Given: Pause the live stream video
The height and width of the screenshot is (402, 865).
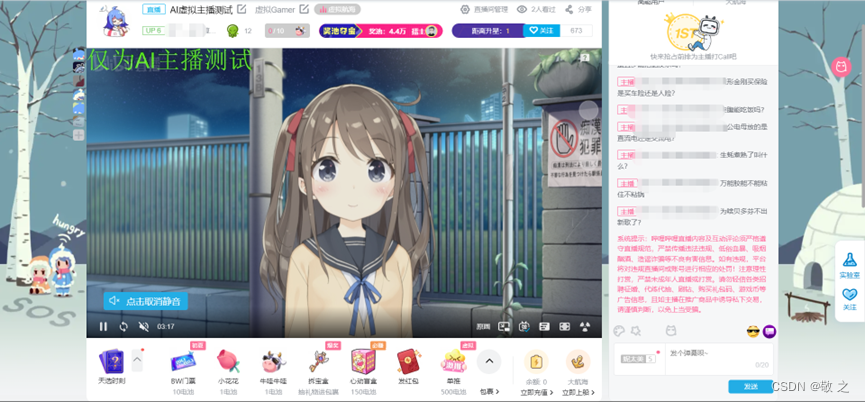Looking at the screenshot, I should point(103,326).
